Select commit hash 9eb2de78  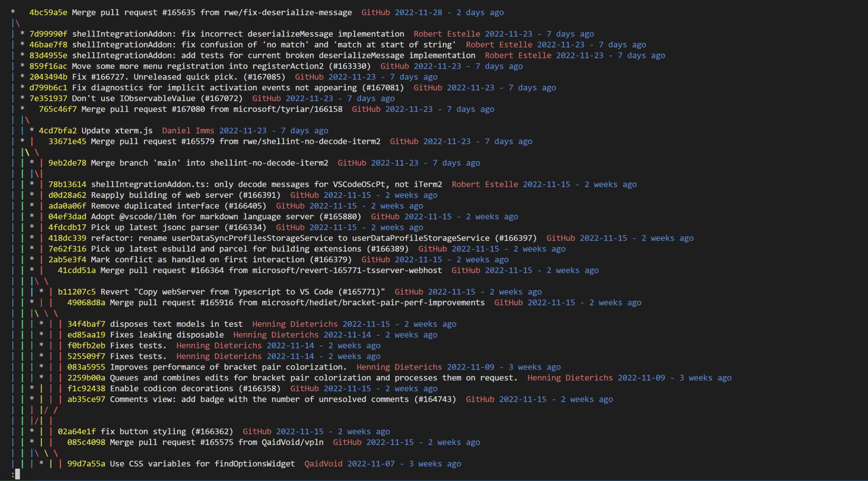[x=67, y=163]
